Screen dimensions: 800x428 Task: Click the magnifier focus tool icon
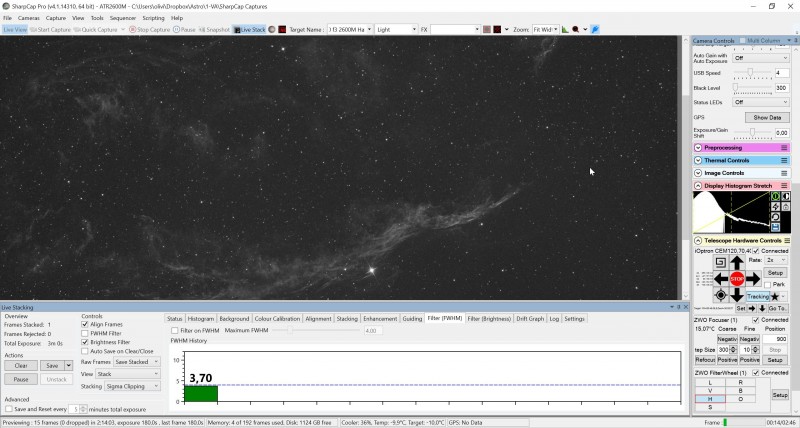pos(576,30)
